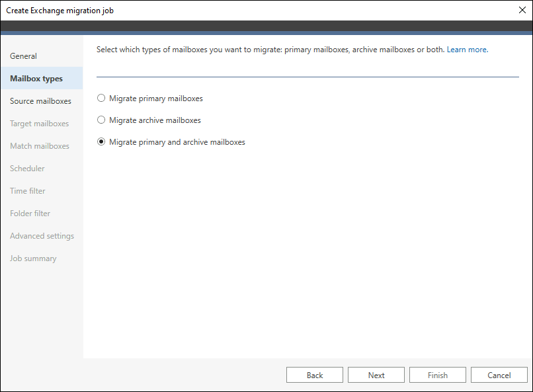533x392 pixels.
Task: Click the Cancel button
Action: point(499,375)
